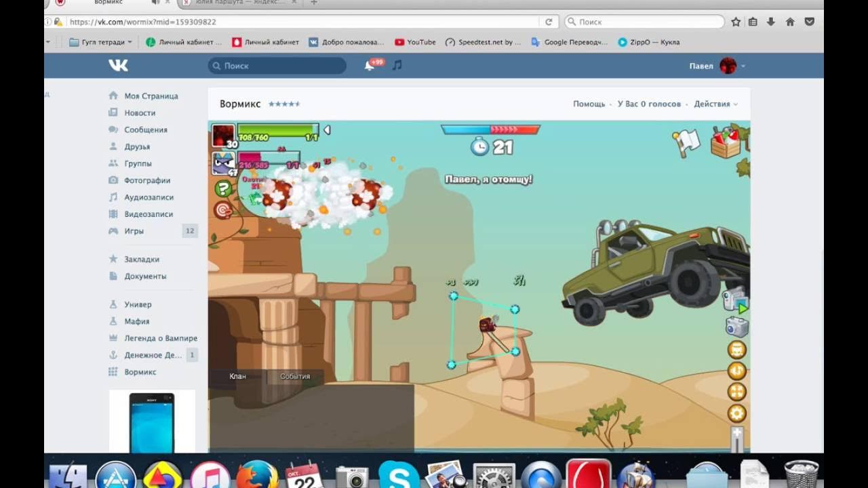Click the wind strength indicator bar
Image resolution: width=868 pixels, height=488 pixels.
point(490,129)
